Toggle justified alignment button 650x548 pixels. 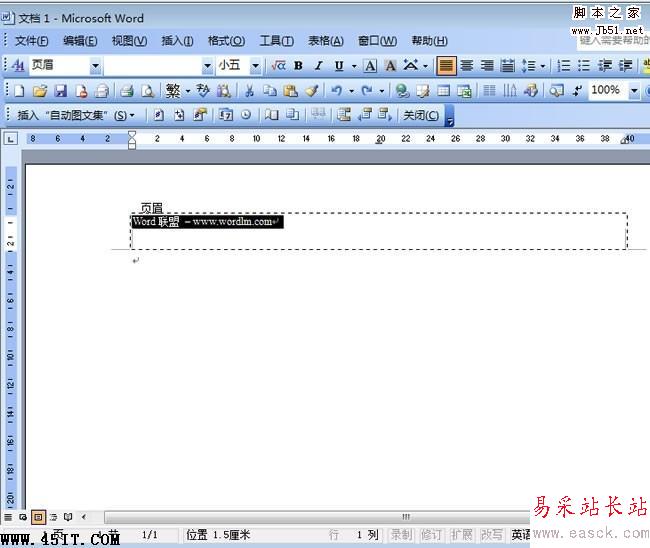pyautogui.click(x=446, y=65)
